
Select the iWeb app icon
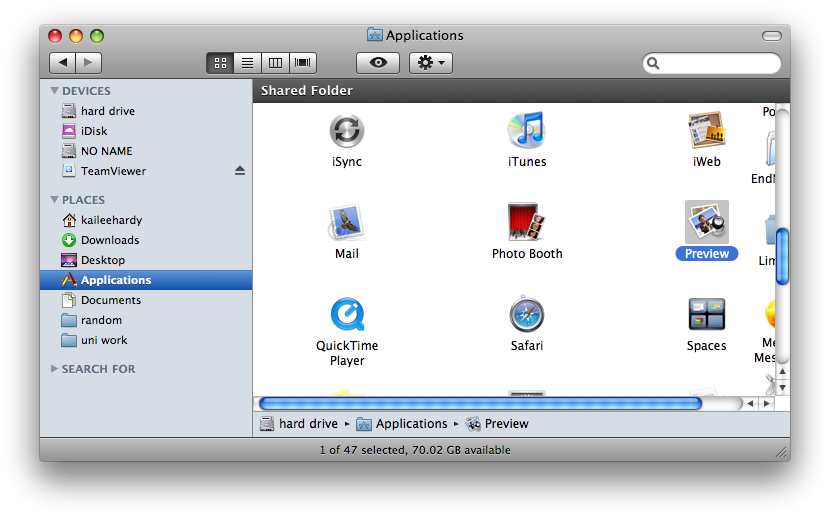tap(707, 130)
